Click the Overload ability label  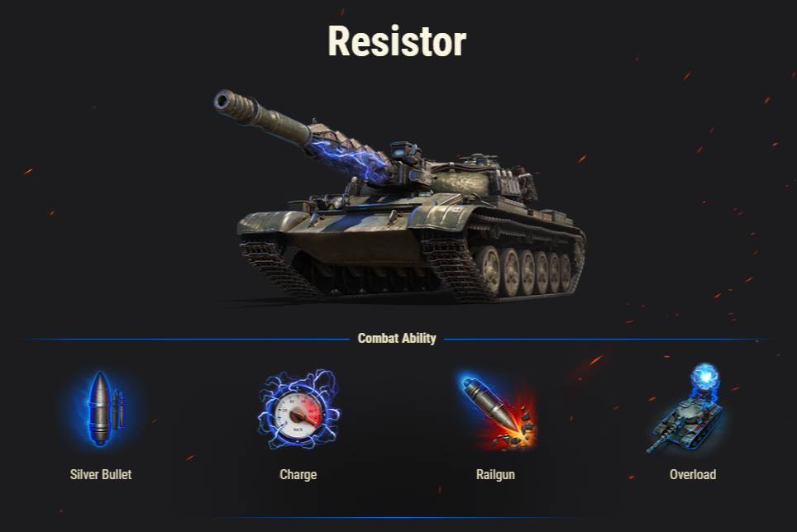693,475
